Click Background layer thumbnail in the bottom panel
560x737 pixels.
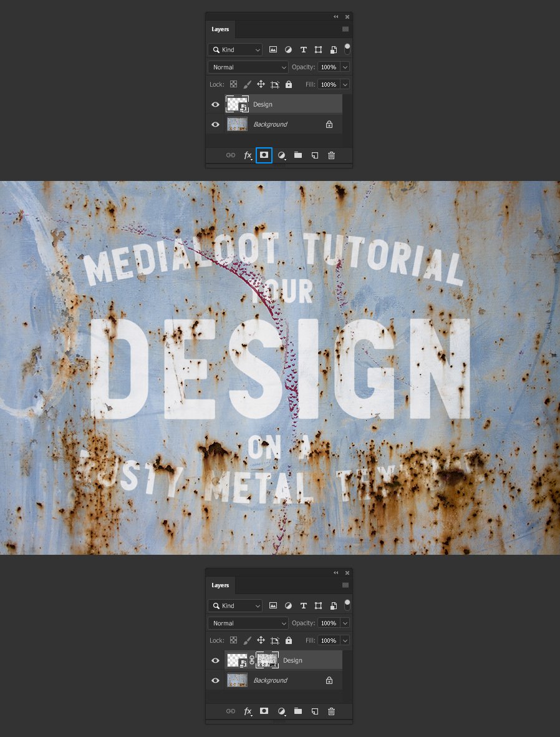click(x=237, y=681)
